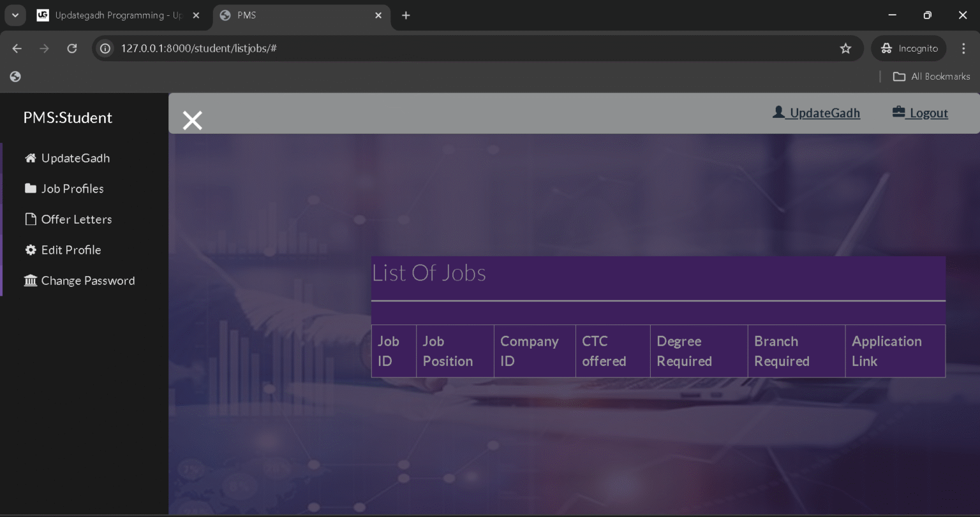Bookmark this page with the star icon
This screenshot has width=980, height=517.
click(x=845, y=48)
